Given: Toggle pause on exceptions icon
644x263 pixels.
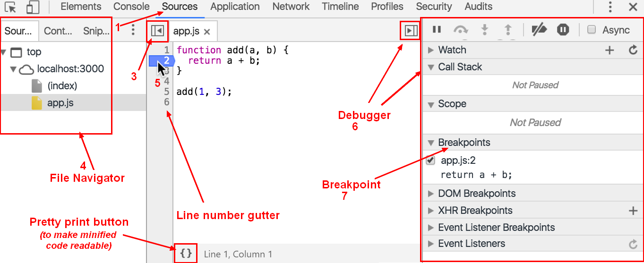Looking at the screenshot, I should click(563, 30).
